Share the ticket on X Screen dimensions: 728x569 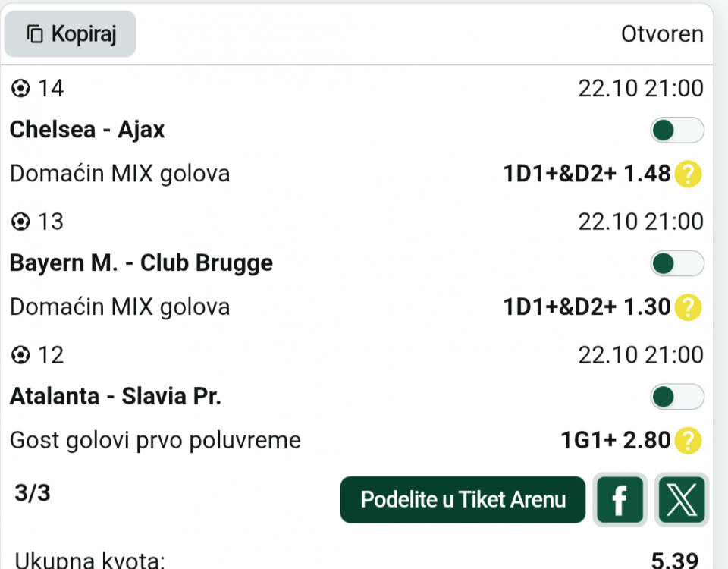(681, 500)
